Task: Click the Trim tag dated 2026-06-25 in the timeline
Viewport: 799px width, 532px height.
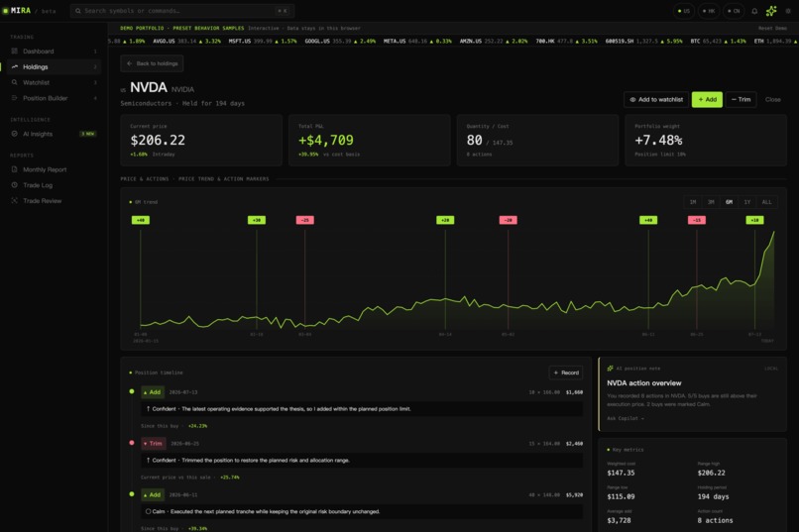Action: pos(154,444)
